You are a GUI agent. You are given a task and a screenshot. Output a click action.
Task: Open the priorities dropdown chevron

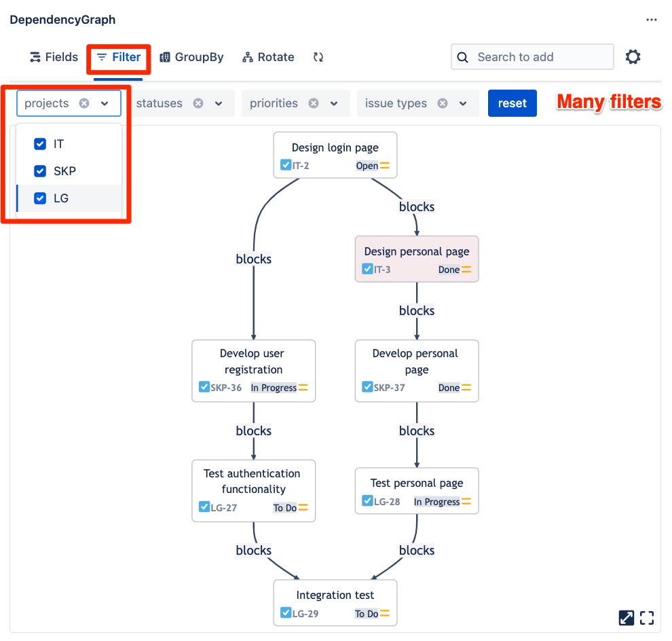click(334, 103)
